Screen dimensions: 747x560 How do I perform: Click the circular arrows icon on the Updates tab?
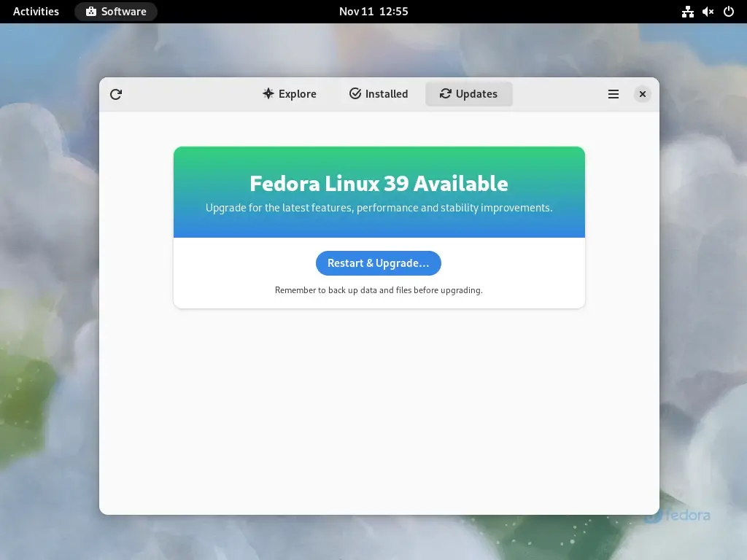[445, 93]
